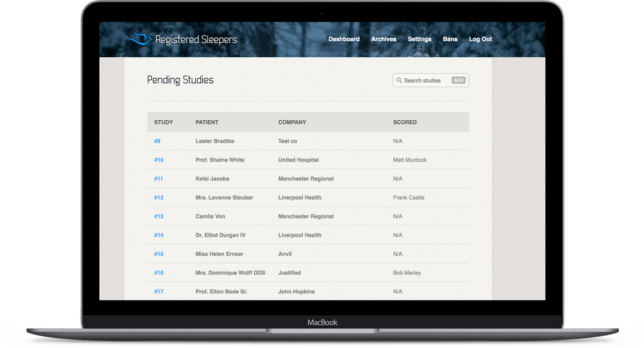Click the Registered Sleepers title text
The width and height of the screenshot is (644, 348).
tap(196, 39)
